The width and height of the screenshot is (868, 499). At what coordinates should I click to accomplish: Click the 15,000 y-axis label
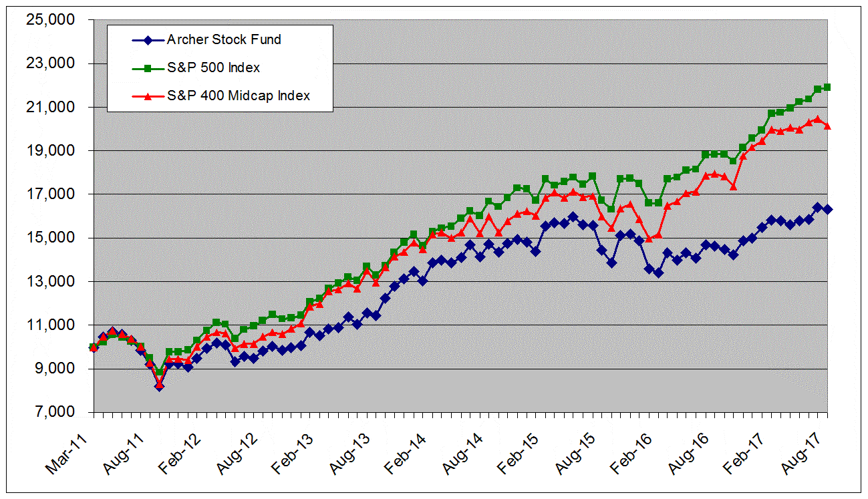pos(50,238)
